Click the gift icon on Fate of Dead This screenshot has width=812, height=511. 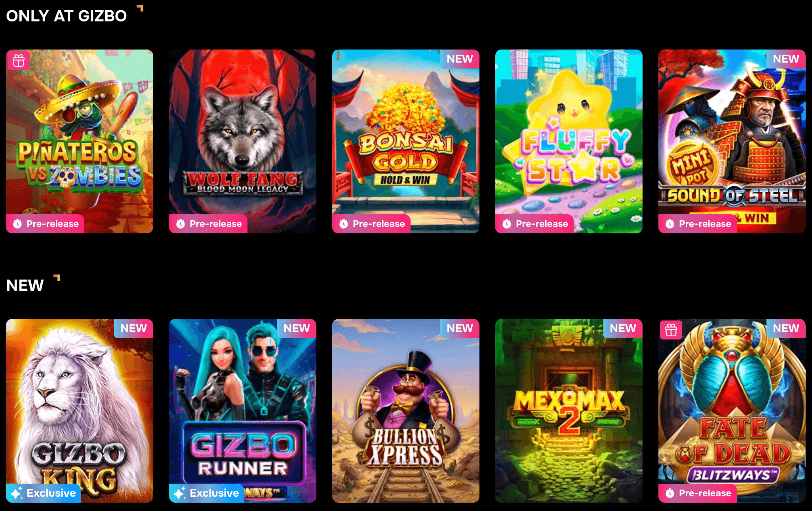[x=671, y=330]
